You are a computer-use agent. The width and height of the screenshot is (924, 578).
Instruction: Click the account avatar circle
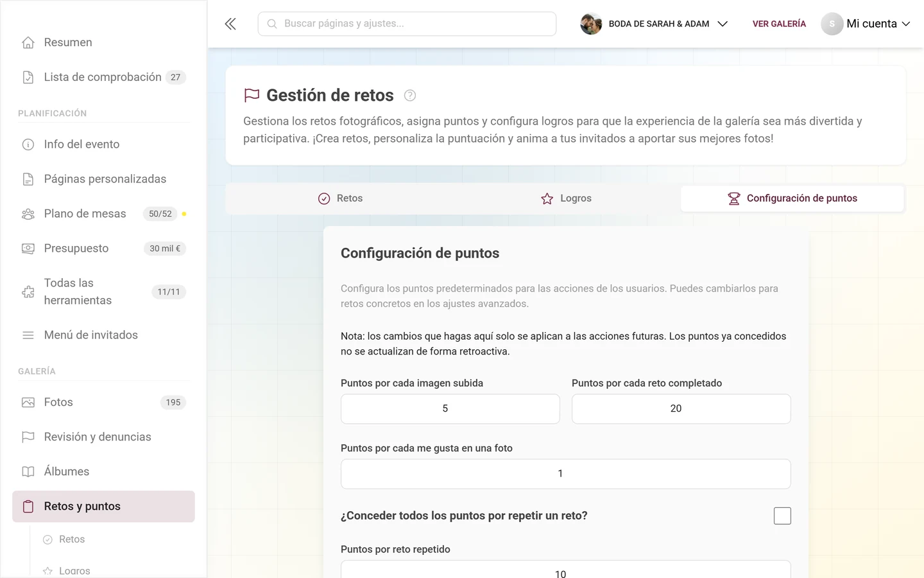(832, 24)
